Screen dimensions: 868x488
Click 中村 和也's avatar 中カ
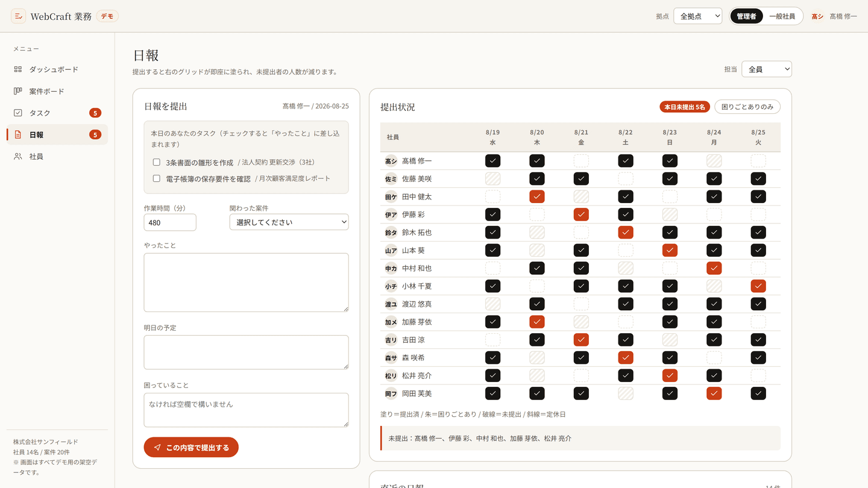click(x=391, y=268)
